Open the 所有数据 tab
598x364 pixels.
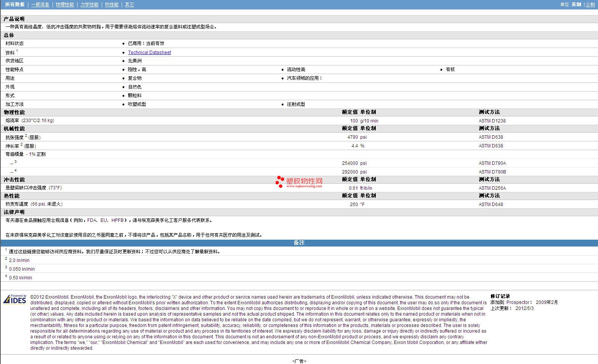pos(15,5)
